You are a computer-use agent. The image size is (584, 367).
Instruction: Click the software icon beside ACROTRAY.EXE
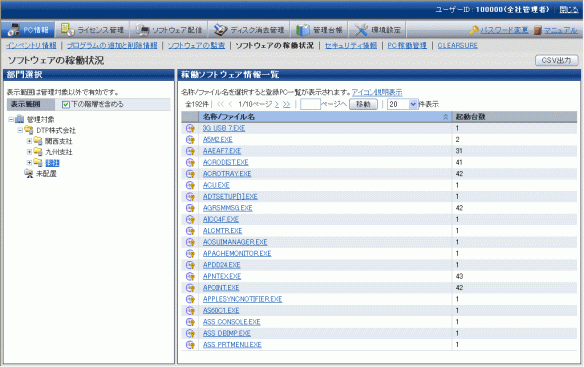pyautogui.click(x=190, y=174)
